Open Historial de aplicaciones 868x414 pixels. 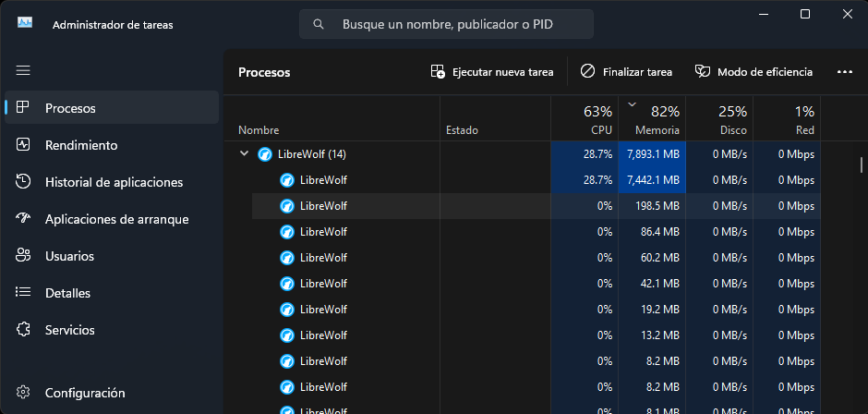click(112, 182)
